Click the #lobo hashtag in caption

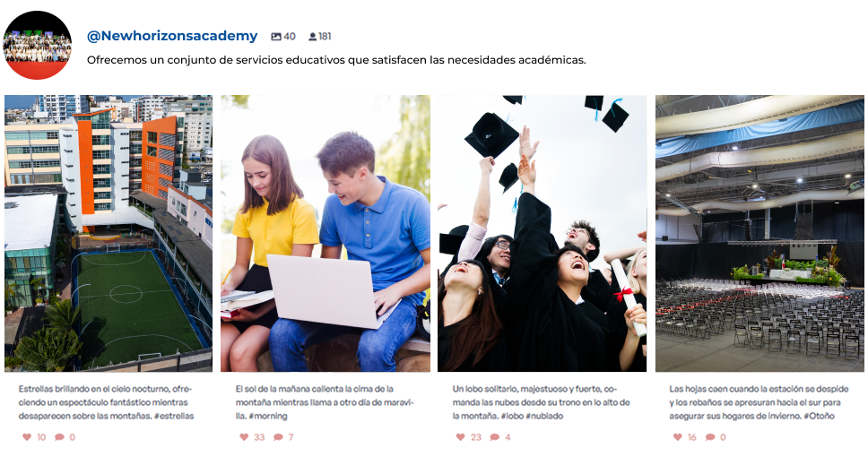coord(512,416)
